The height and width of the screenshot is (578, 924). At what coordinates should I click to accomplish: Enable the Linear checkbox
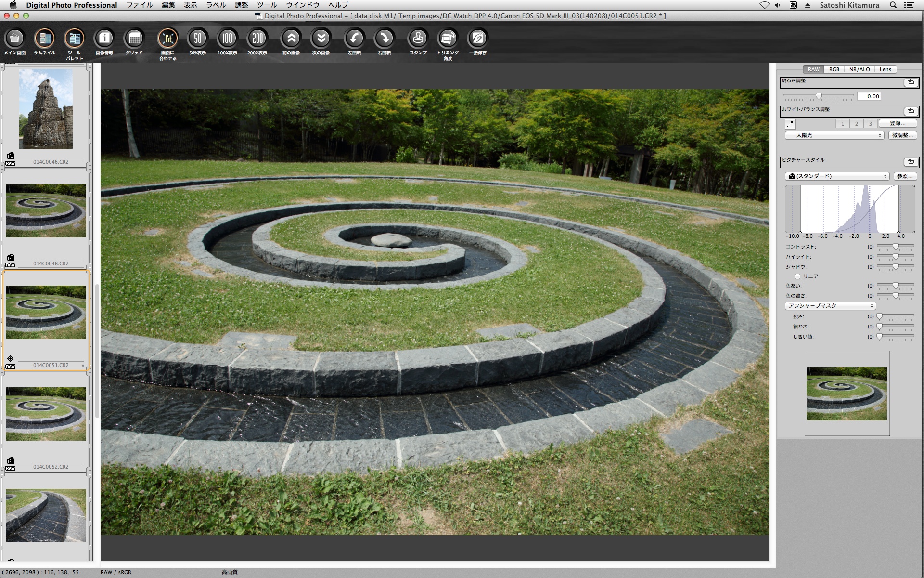[797, 276]
